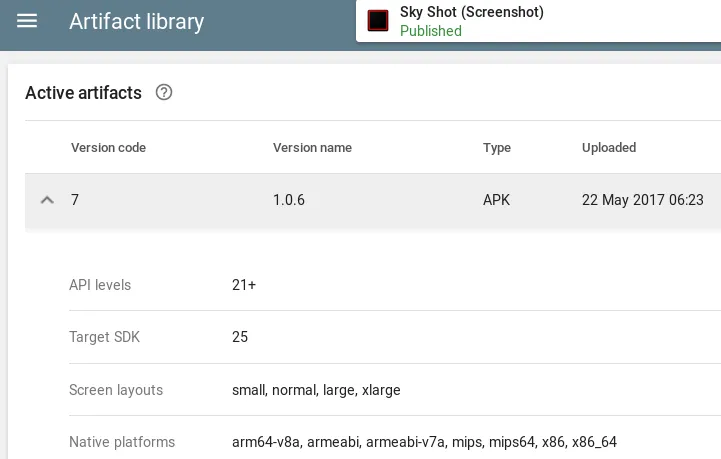This screenshot has width=721, height=459.
Task: Click the Artifact library page title
Action: (136, 21)
